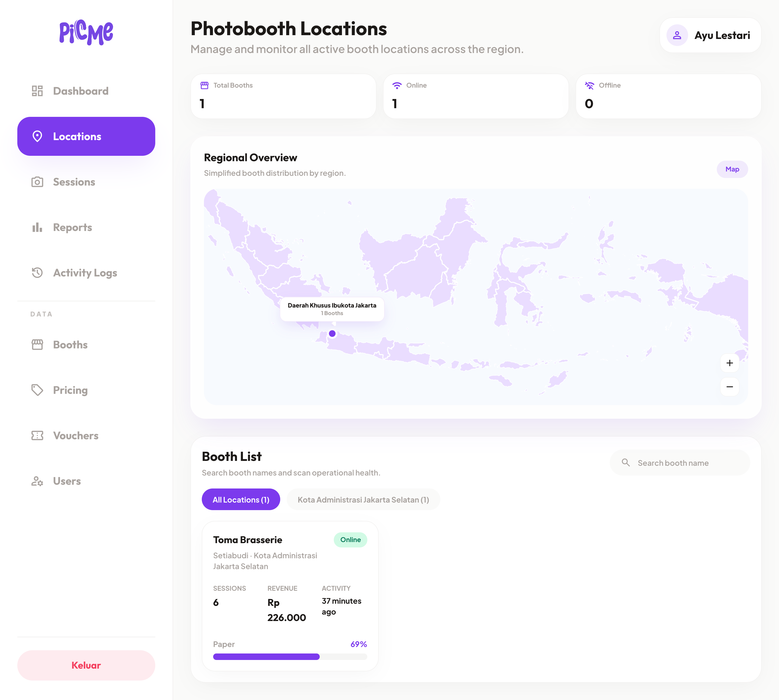779x700 pixels.
Task: Open Activity Logs page
Action: pyautogui.click(x=86, y=273)
